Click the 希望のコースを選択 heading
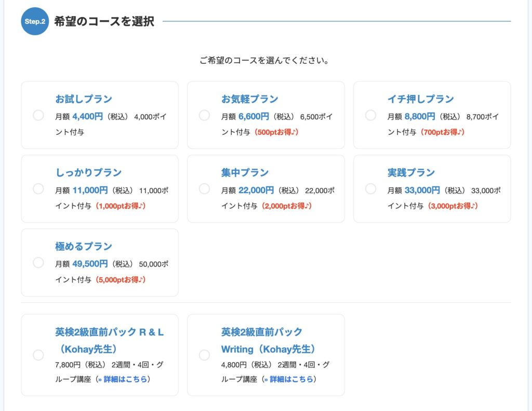Viewport: 532px width, 411px height. click(x=104, y=22)
